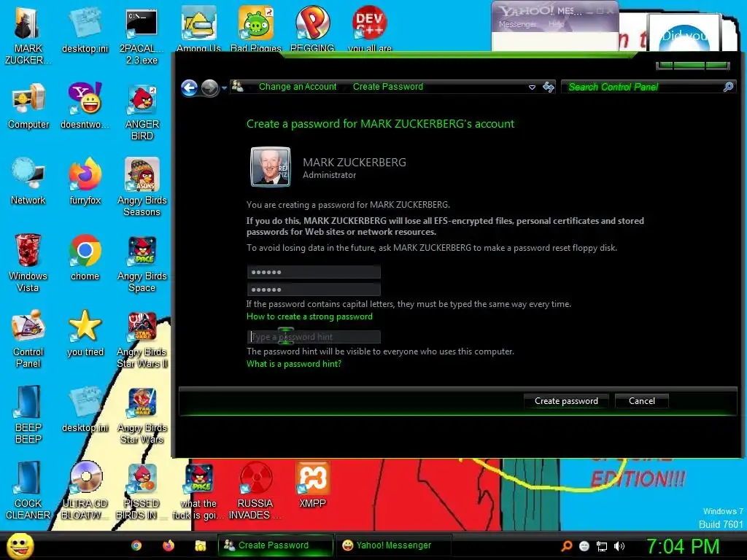The height and width of the screenshot is (560, 747).
Task: Launch Firefox from the taskbar
Action: tap(169, 545)
